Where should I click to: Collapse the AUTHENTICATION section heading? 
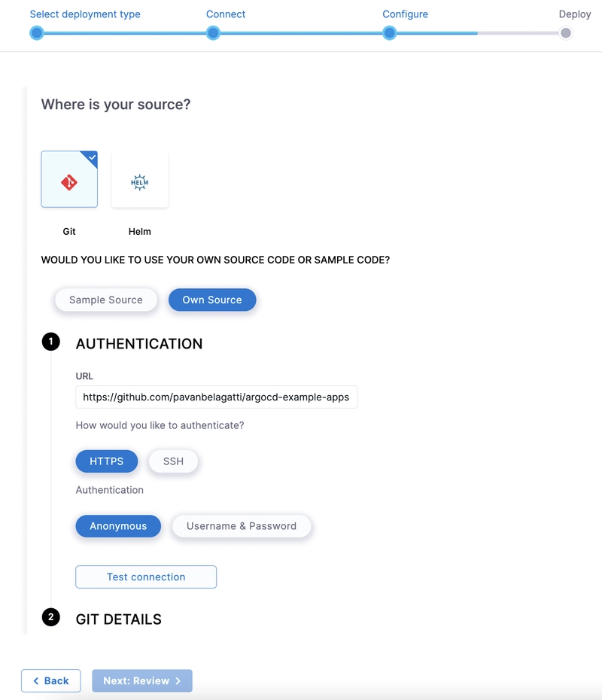[x=139, y=344]
